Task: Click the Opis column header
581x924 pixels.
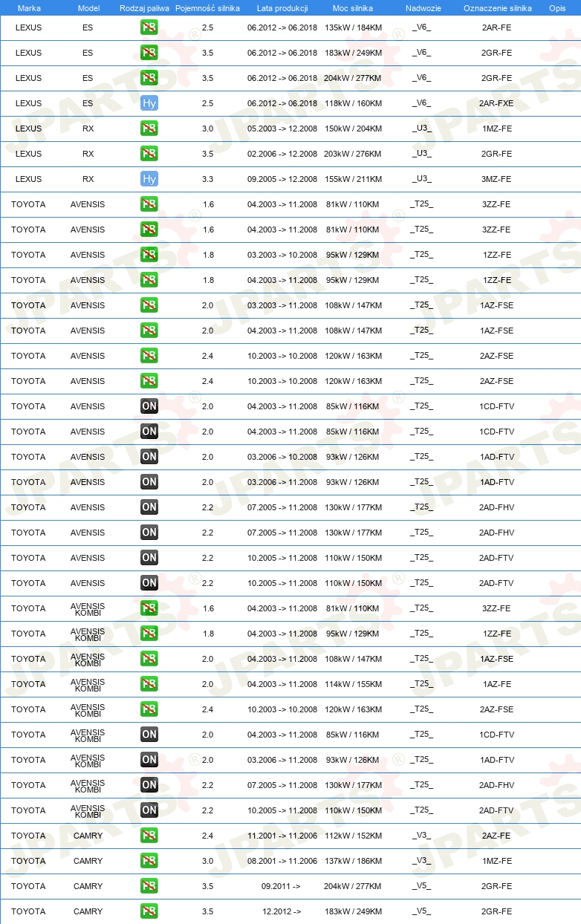Action: pyautogui.click(x=557, y=8)
